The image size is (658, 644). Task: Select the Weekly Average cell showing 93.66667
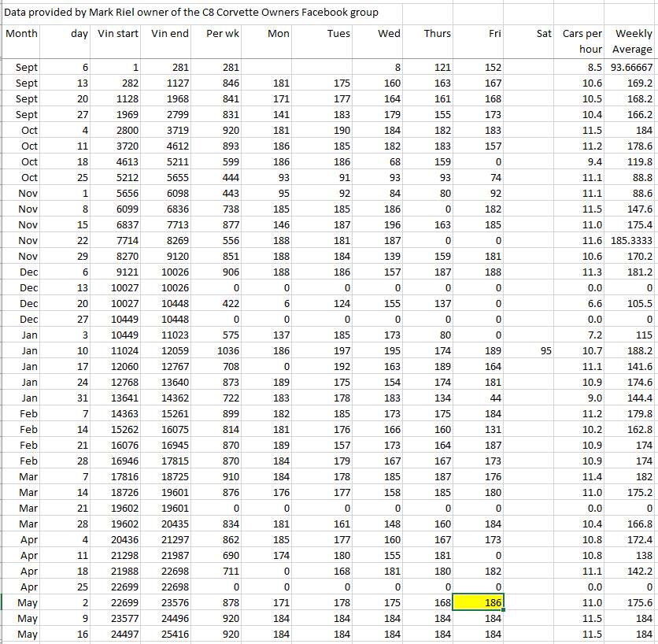[632, 67]
